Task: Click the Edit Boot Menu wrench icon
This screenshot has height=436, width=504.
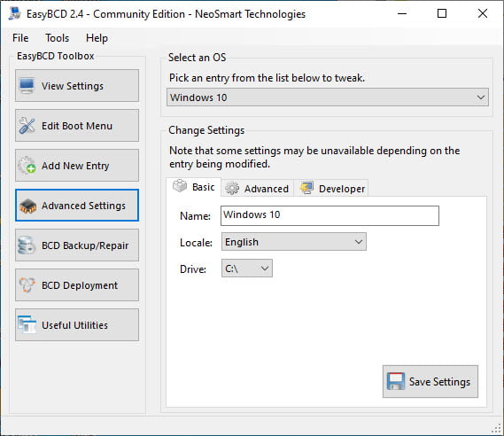Action: tap(27, 126)
